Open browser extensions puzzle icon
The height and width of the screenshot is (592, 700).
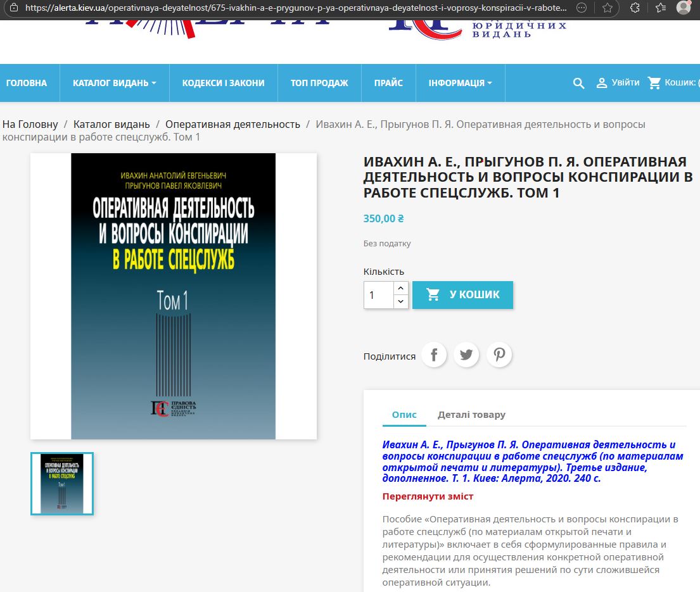[x=635, y=8]
